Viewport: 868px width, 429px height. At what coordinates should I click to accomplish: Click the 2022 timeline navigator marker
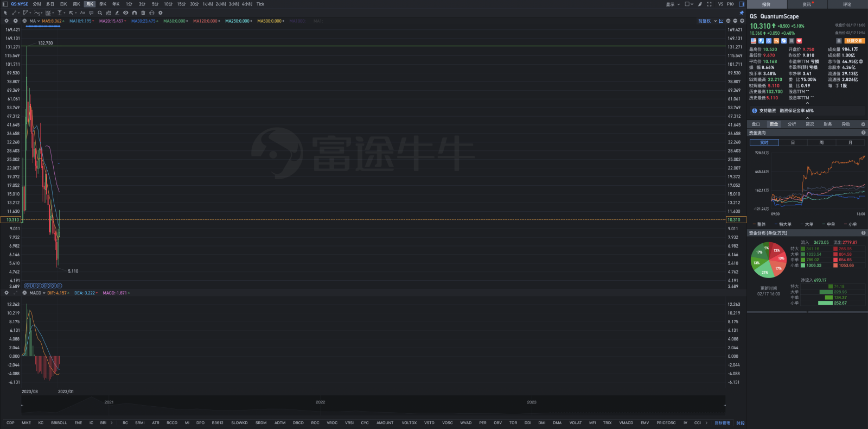pos(320,402)
